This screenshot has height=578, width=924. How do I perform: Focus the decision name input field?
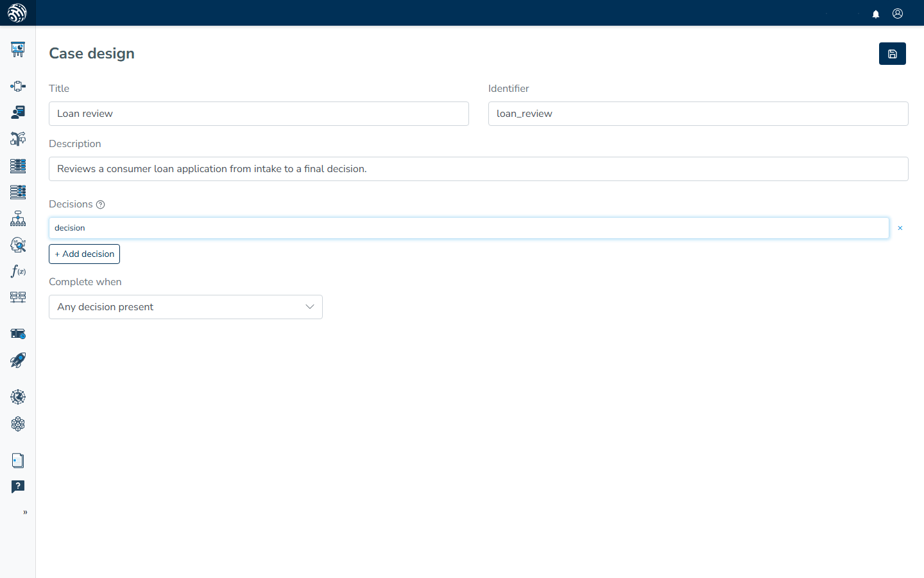point(469,228)
